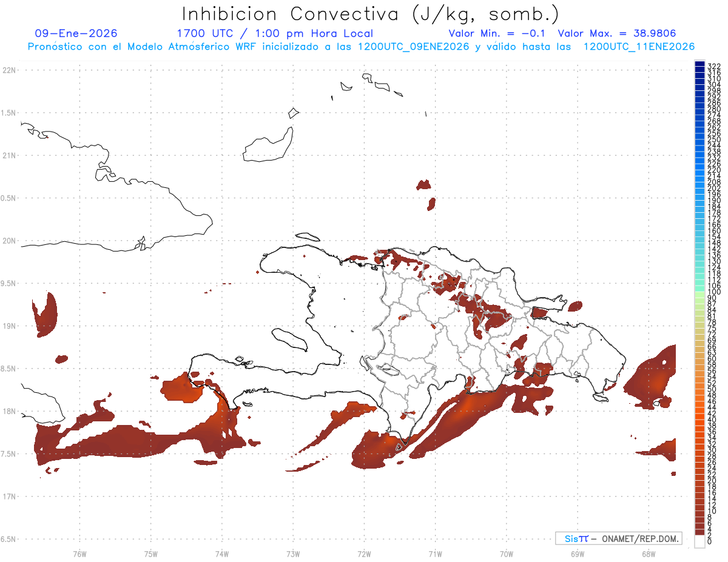
Task: Click the '76W' longitude label
Action: 79,554
